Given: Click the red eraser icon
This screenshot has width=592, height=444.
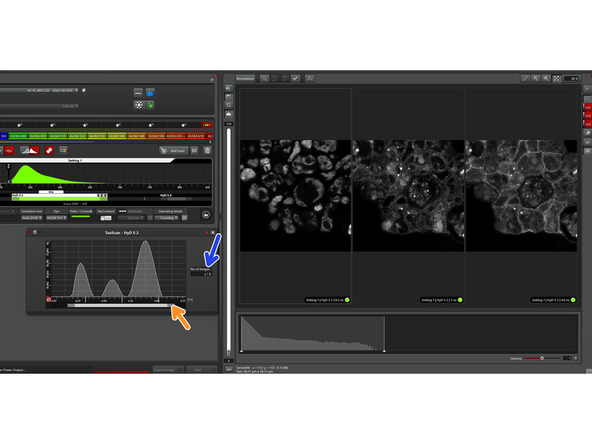Looking at the screenshot, I should [49, 151].
